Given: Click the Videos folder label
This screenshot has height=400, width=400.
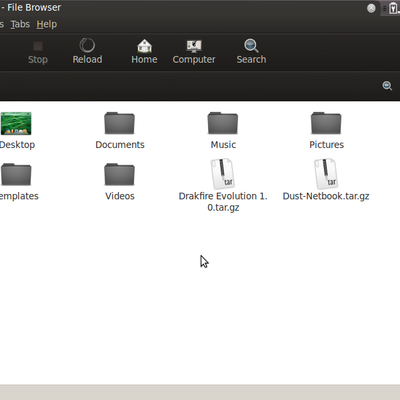Looking at the screenshot, I should (120, 196).
